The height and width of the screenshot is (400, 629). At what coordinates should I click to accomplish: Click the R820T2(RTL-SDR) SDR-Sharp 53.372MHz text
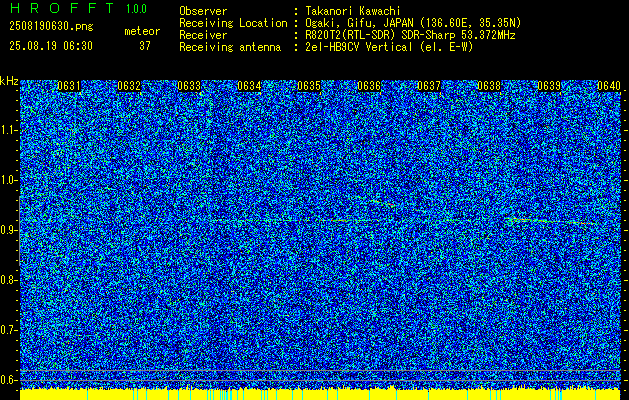(410, 35)
